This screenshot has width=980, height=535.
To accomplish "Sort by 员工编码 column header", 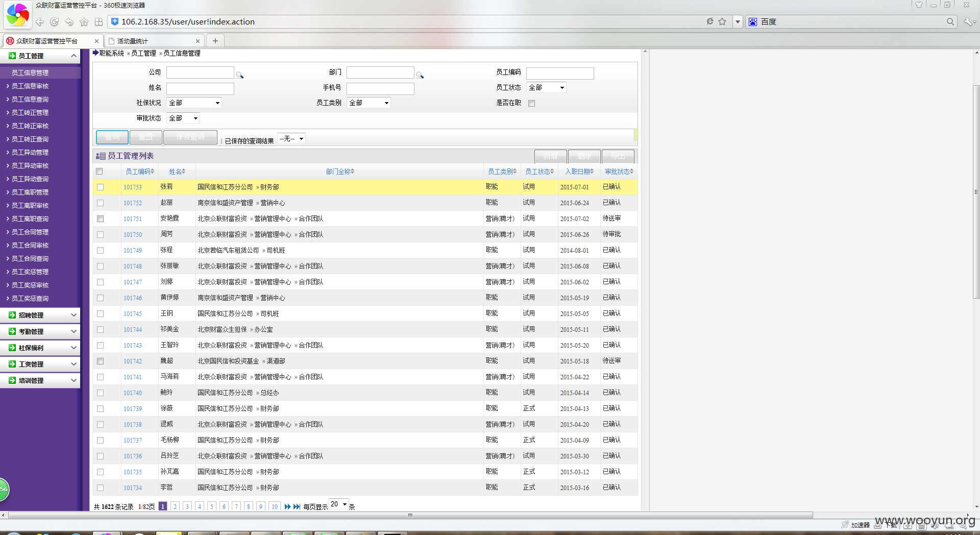I will click(x=140, y=172).
